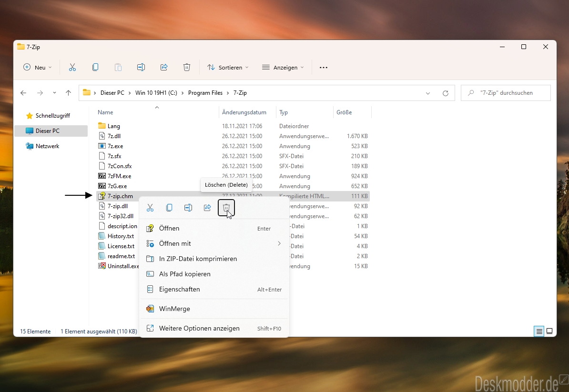
Task: Click the Delete trash icon in the top toolbar
Action: click(186, 68)
